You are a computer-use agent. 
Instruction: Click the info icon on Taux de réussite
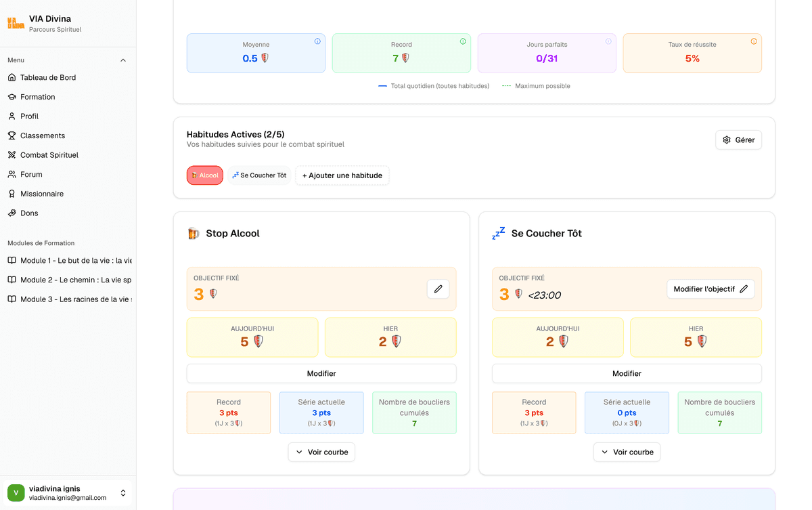[754, 41]
